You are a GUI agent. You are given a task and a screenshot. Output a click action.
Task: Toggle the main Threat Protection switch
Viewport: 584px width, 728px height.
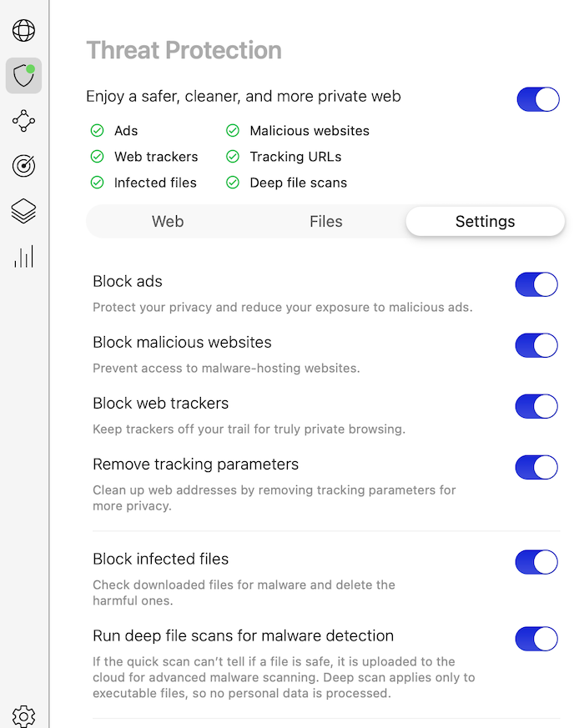(x=538, y=99)
